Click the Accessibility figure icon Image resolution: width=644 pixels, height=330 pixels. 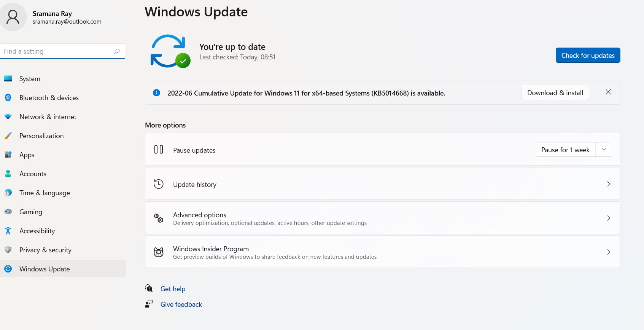click(x=8, y=231)
